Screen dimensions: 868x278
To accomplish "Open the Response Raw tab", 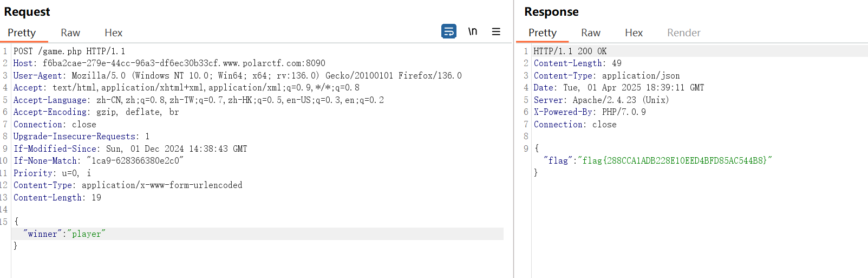I will [591, 33].
